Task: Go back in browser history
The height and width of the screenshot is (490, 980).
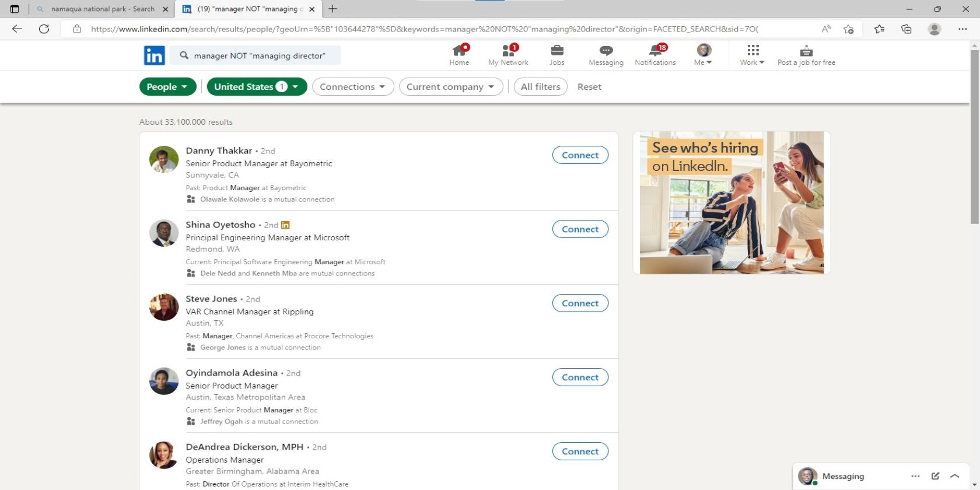Action: click(x=17, y=29)
